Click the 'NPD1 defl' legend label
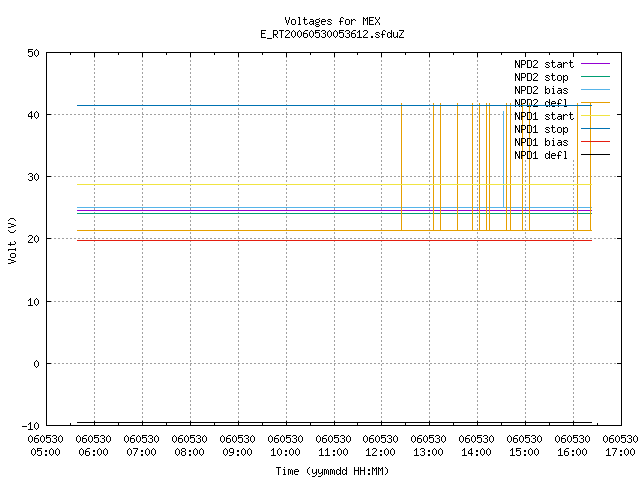Viewport: 640px width, 480px height. (541, 155)
